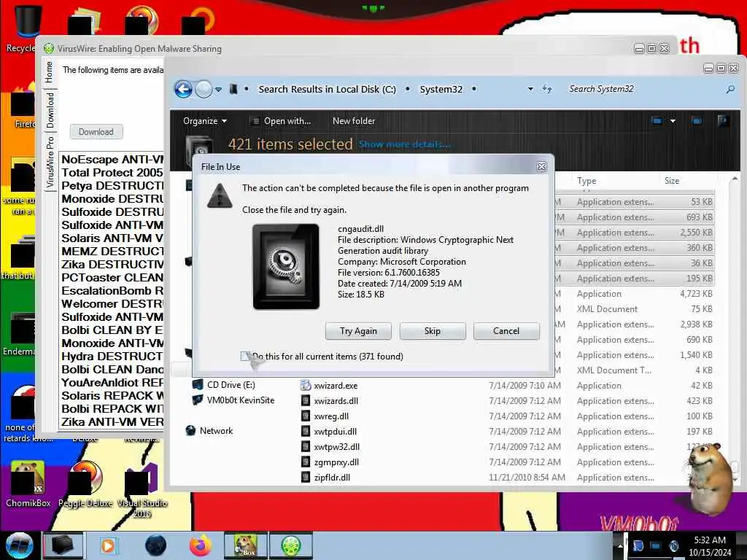Sort by the Size column header
Image resolution: width=747 pixels, height=560 pixels.
[672, 181]
